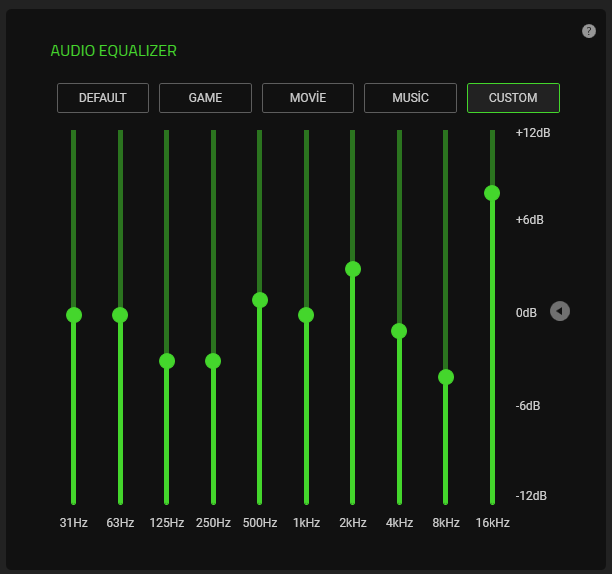Select the GAME equalizer preset
This screenshot has height=574, width=612.
pyautogui.click(x=205, y=98)
